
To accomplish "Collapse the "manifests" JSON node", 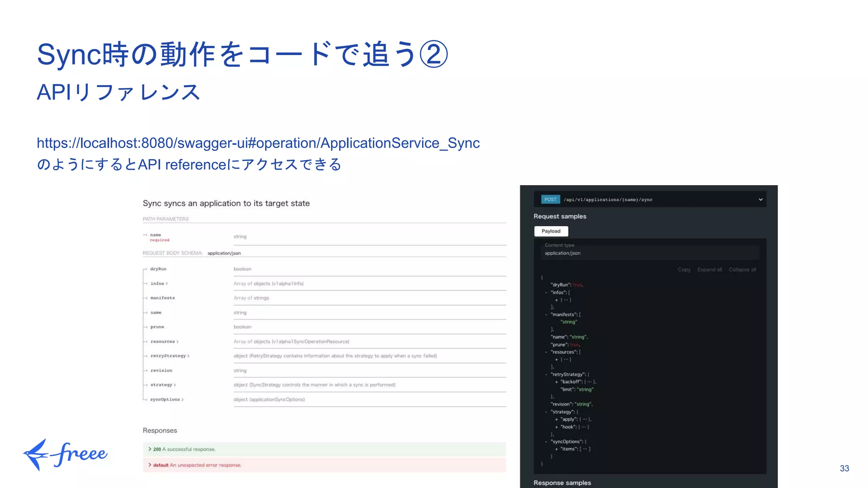I will [x=546, y=315].
